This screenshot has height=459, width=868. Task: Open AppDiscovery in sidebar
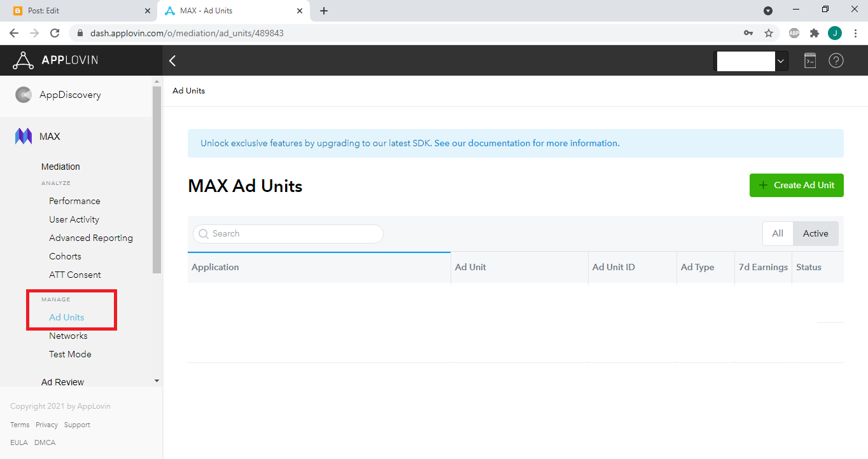click(x=70, y=95)
